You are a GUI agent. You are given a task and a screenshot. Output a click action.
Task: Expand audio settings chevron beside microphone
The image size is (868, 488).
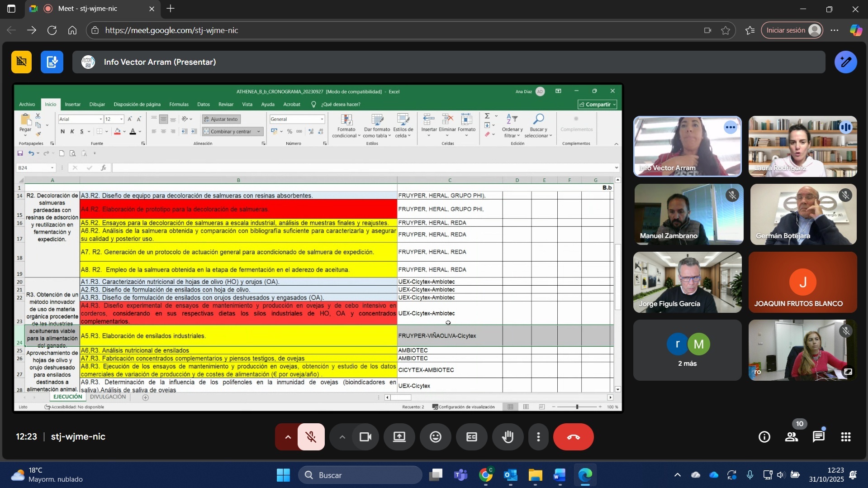point(288,437)
